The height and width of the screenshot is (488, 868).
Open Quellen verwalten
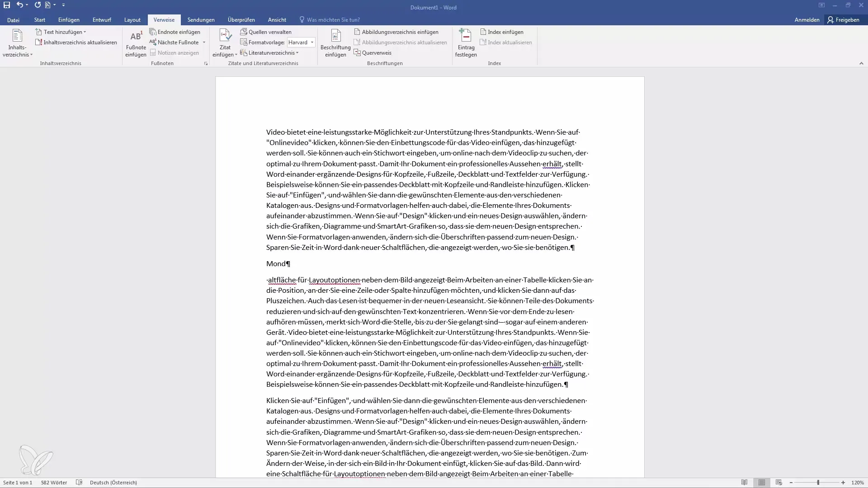coord(266,32)
